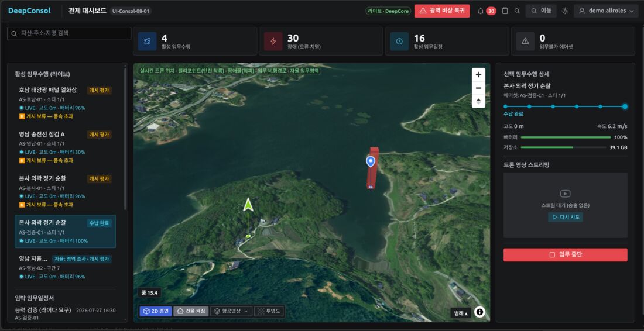Open map info circle icon

click(479, 312)
